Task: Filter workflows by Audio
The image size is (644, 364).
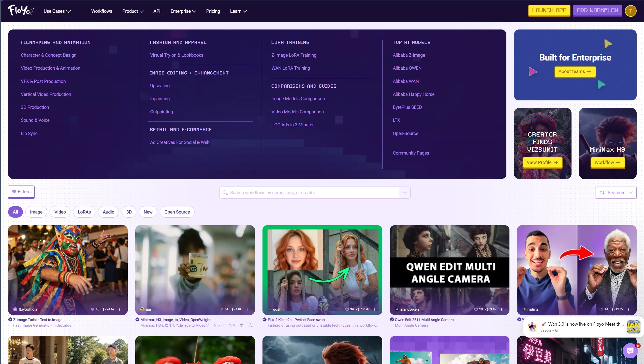Action: pyautogui.click(x=108, y=212)
